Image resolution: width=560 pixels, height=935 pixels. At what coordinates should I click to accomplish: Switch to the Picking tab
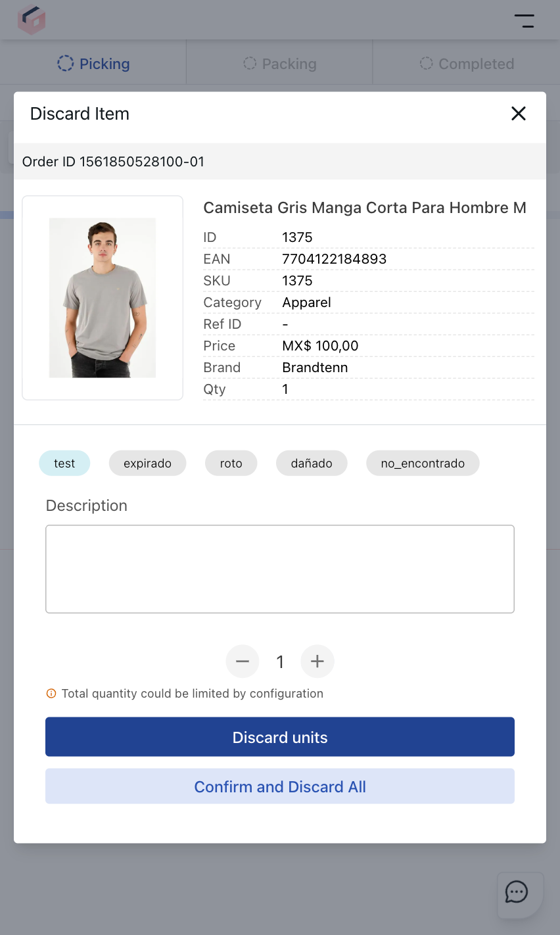(x=93, y=64)
